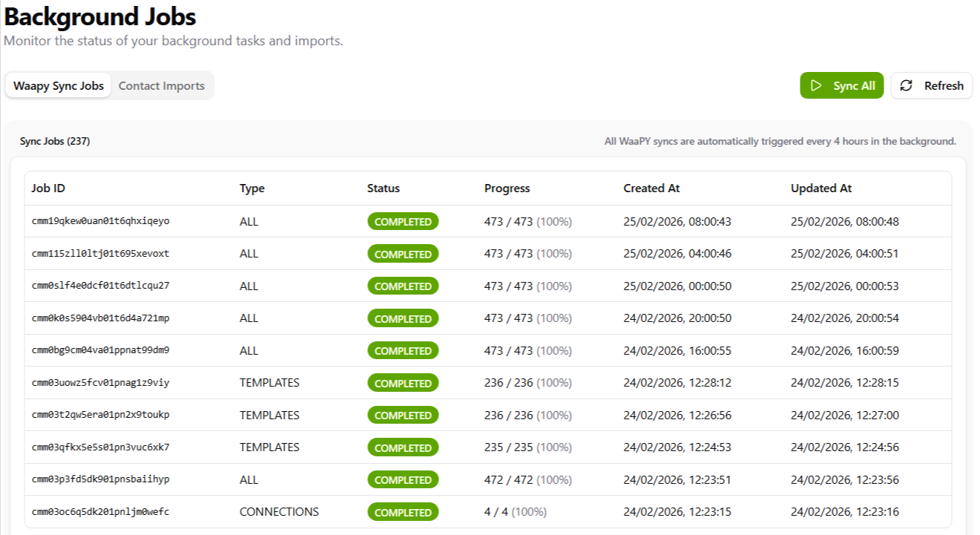Click the 235 / 235 progress value

coord(509,447)
